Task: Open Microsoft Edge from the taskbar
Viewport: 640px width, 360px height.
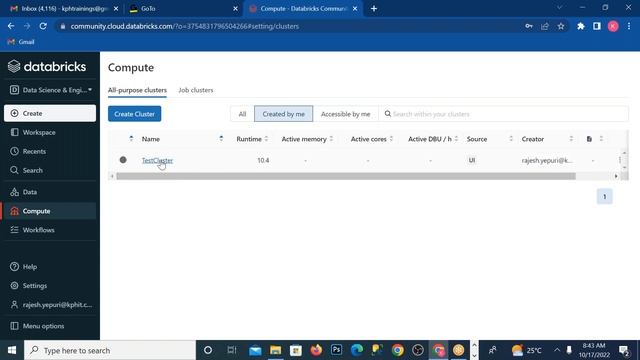Action: 357,350
